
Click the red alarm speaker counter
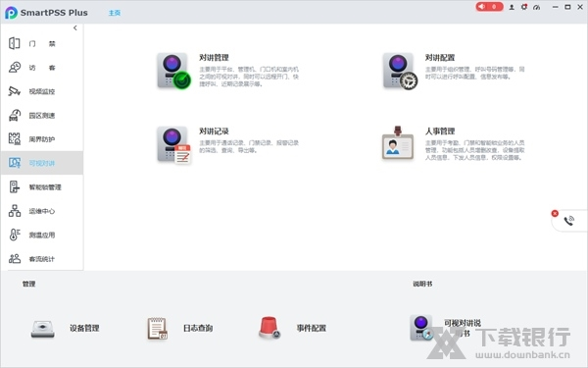[489, 7]
